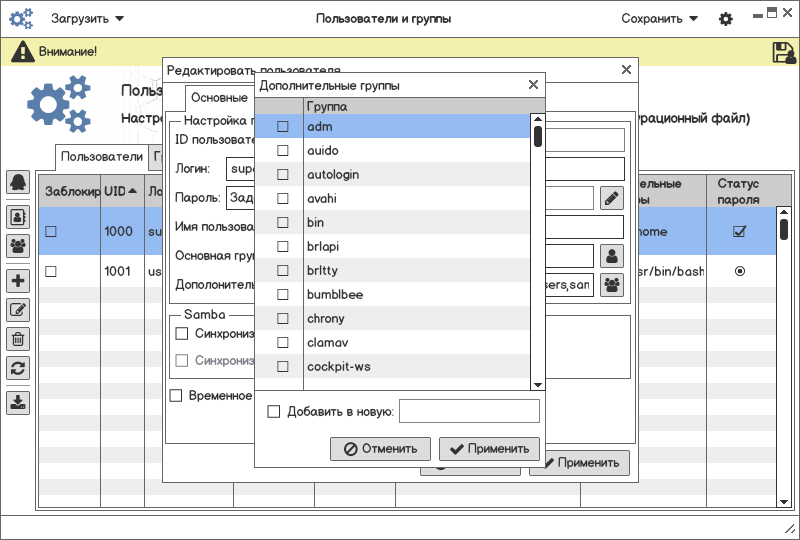Switch to the Пользователи tab

click(102, 157)
